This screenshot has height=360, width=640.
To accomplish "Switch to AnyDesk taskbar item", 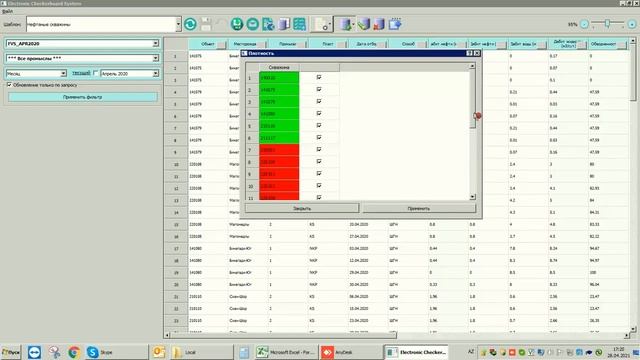I will click(x=351, y=352).
